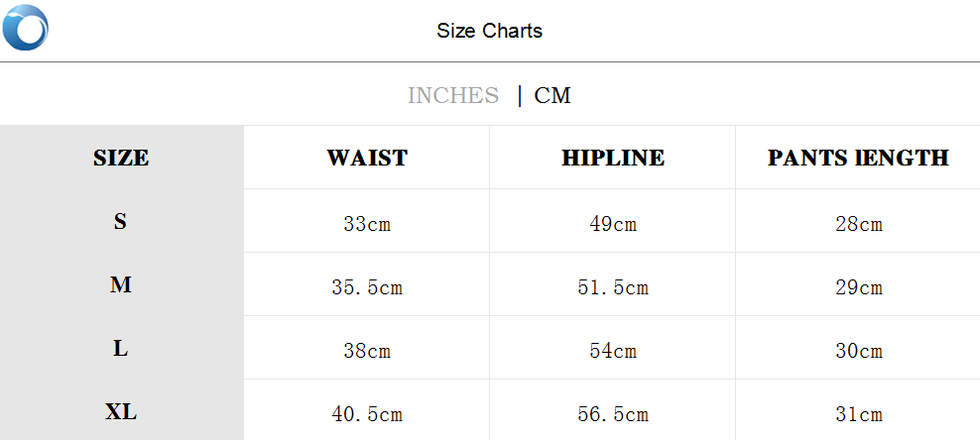This screenshot has width=980, height=440.
Task: Select the WAIST column header
Action: point(367,158)
